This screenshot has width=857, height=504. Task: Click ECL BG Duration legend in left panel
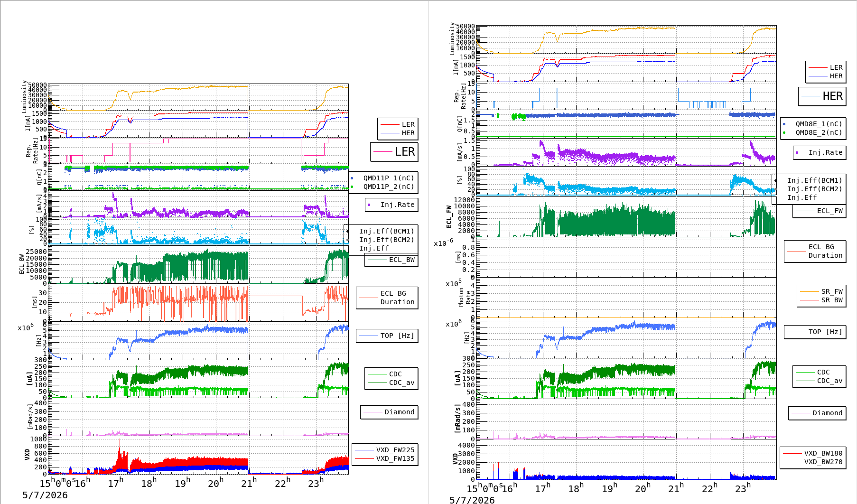pos(397,298)
